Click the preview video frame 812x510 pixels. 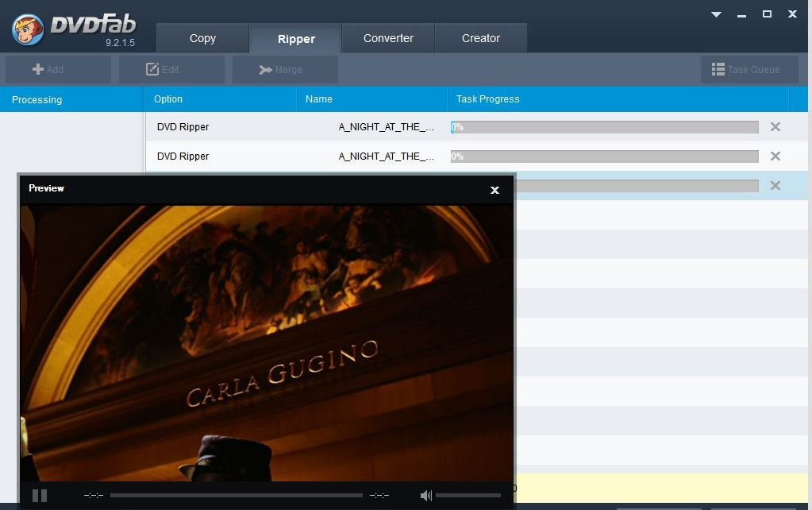point(266,343)
